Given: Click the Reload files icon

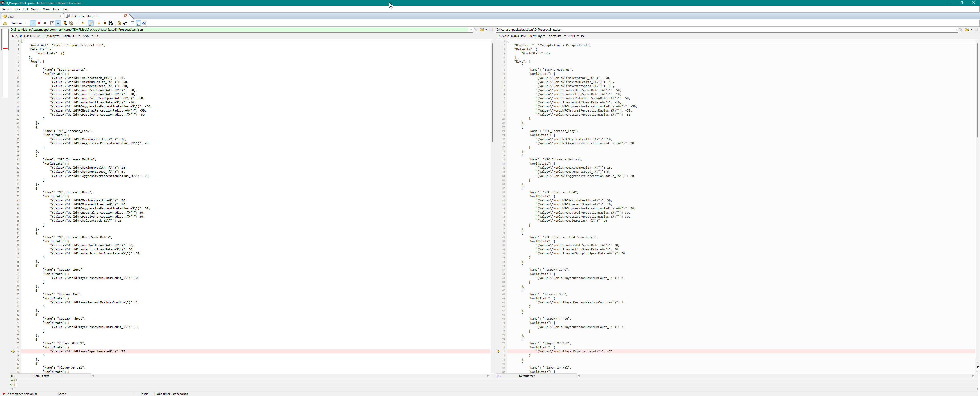Looking at the screenshot, I should (x=125, y=23).
